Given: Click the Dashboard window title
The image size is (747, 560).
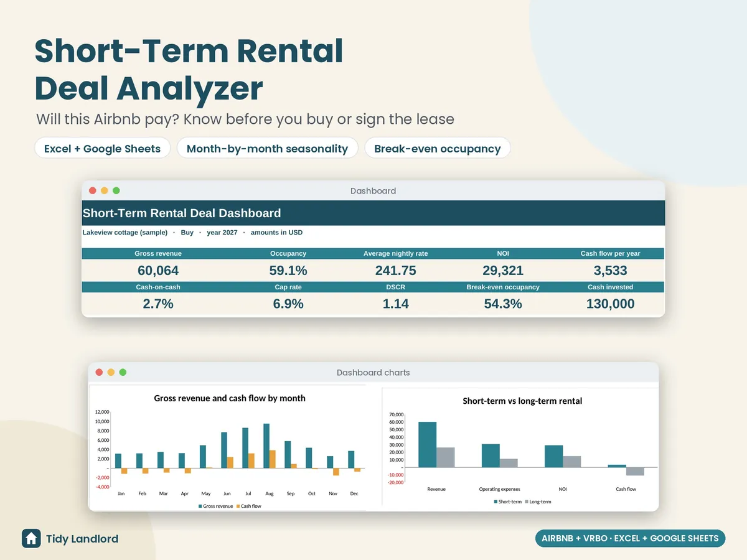Looking at the screenshot, I should (373, 191).
